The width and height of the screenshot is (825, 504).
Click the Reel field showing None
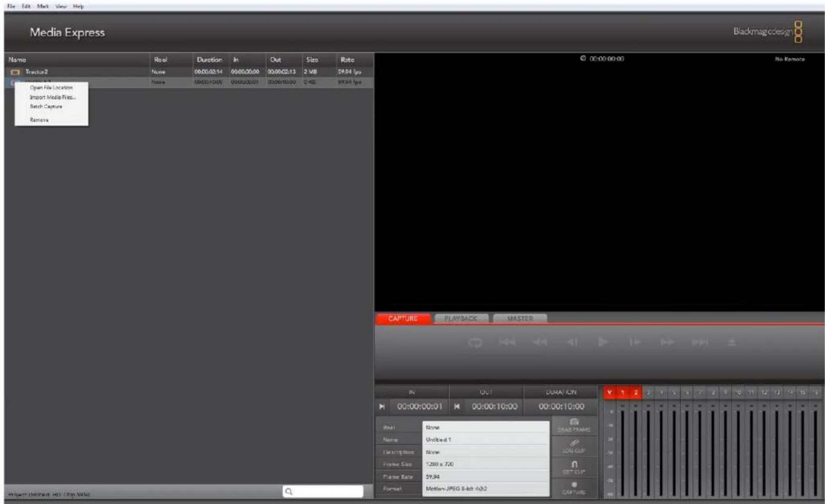point(485,427)
